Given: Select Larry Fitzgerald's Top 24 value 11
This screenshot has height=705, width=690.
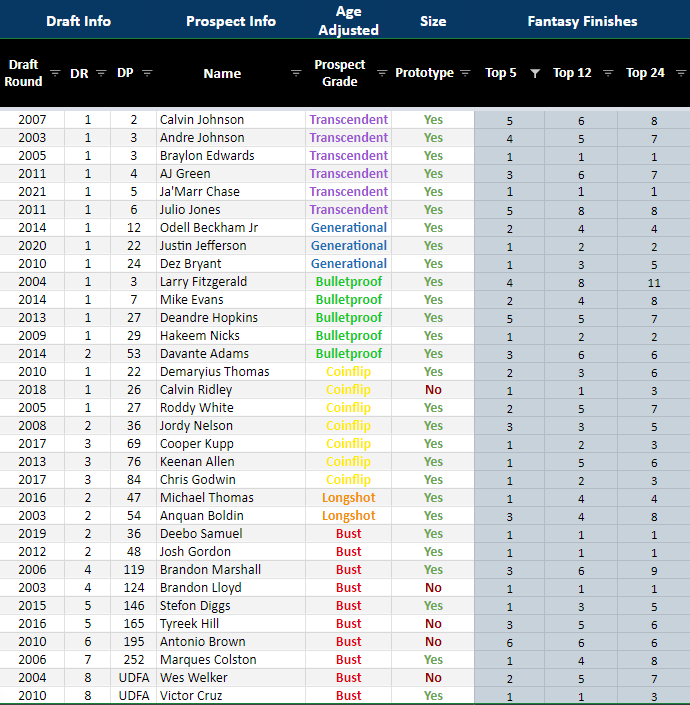Looking at the screenshot, I should tap(654, 282).
